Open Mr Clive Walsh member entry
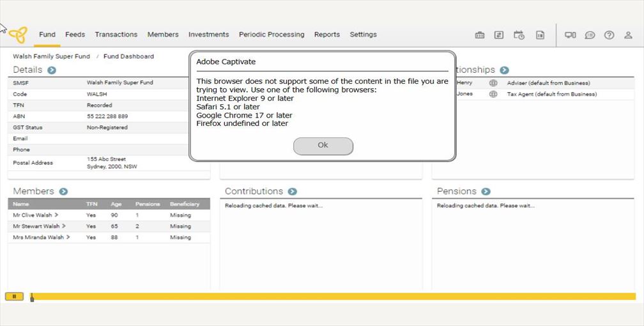This screenshot has height=326, width=644. [x=35, y=215]
